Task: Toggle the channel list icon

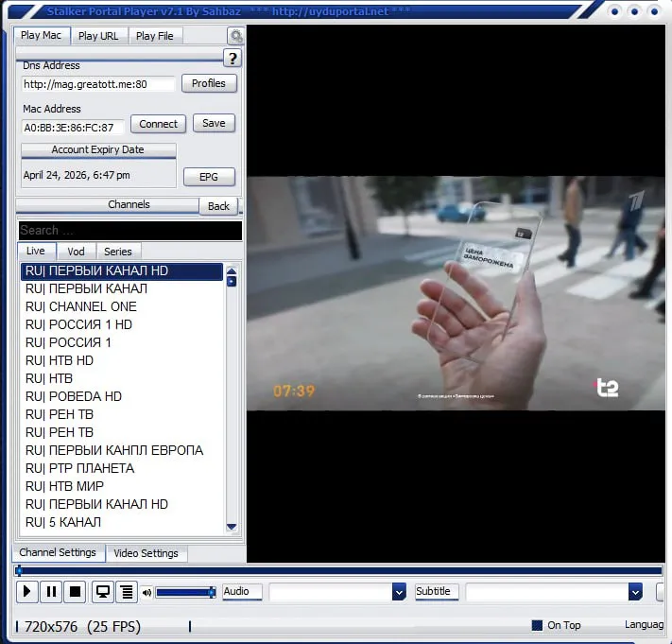Action: click(x=127, y=592)
